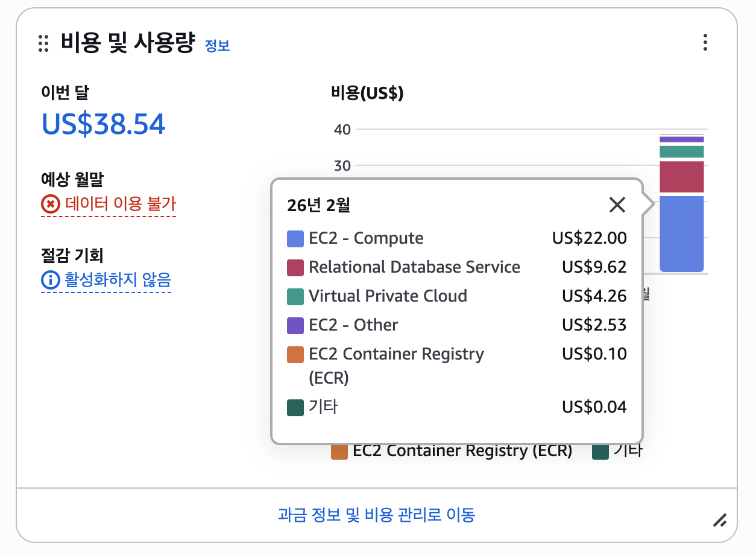Image resolution: width=756 pixels, height=555 pixels.
Task: Click the purple EC2 - Other bar segment
Action: (682, 139)
